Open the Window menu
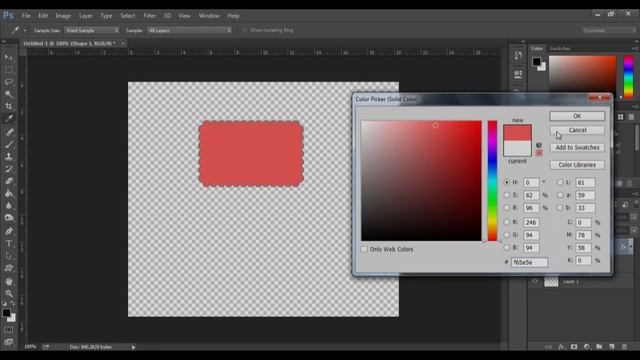The height and width of the screenshot is (360, 640). tap(209, 16)
